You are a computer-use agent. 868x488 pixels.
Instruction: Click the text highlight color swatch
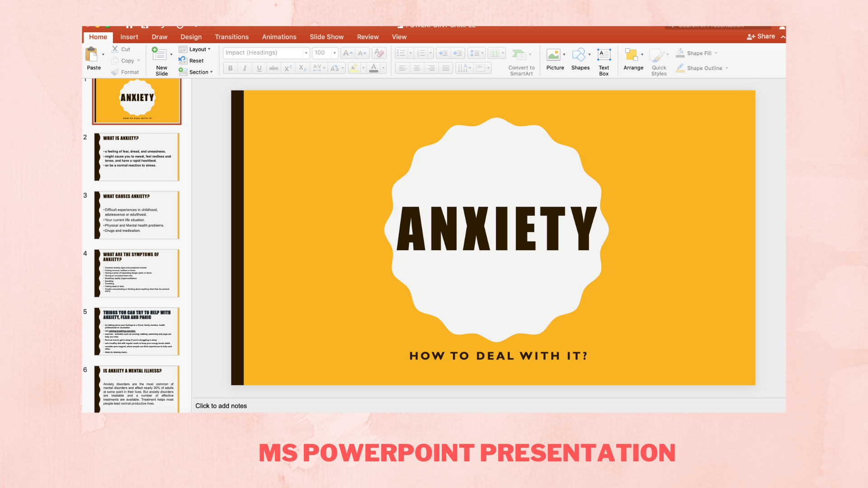click(354, 68)
